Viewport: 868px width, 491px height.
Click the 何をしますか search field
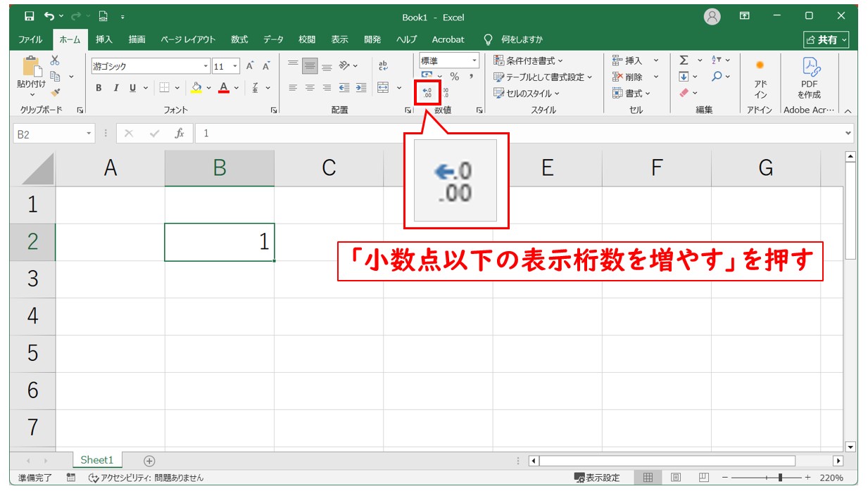[522, 39]
